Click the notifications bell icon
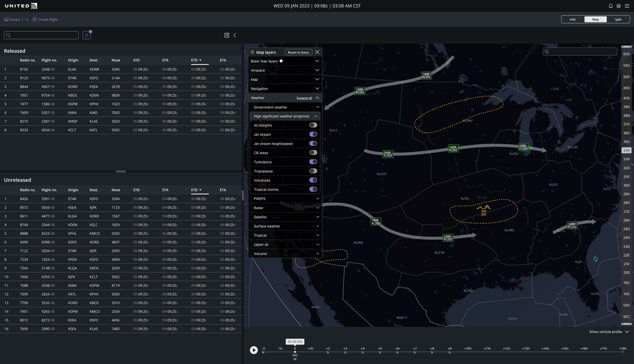 point(610,6)
